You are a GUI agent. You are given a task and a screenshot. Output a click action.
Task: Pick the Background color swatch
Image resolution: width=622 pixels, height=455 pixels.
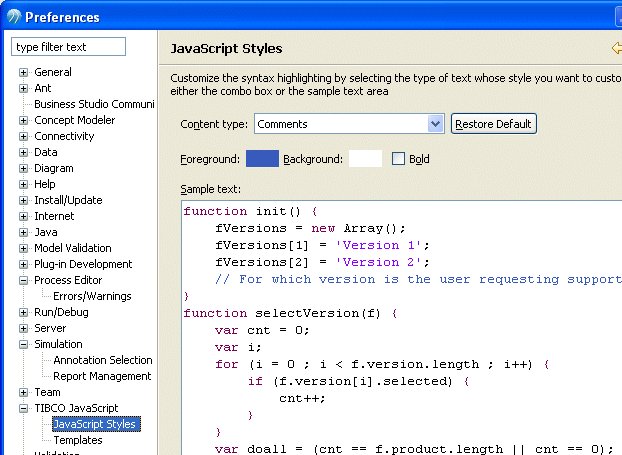coord(365,158)
